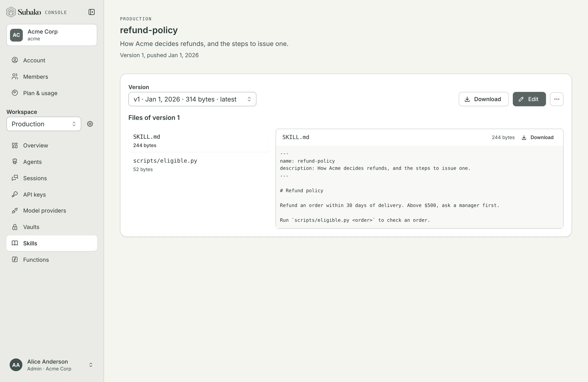Image resolution: width=588 pixels, height=382 pixels.
Task: Click the Account person icon
Action: 15,60
